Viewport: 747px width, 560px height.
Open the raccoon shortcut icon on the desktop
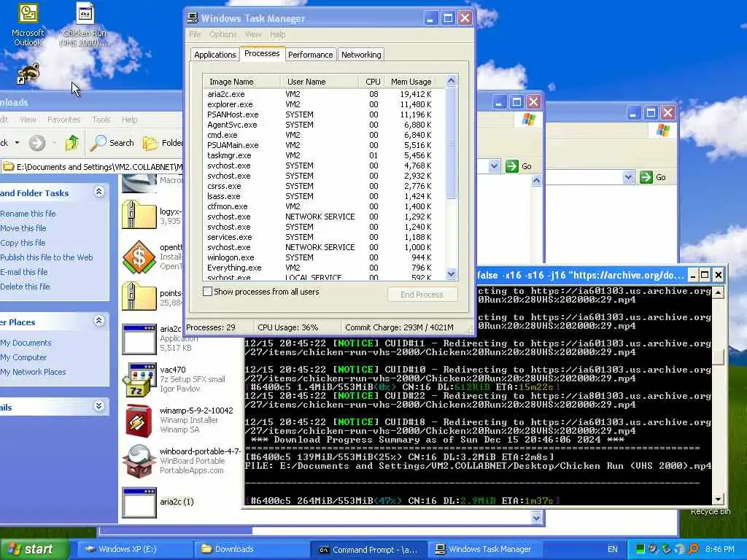coord(28,74)
